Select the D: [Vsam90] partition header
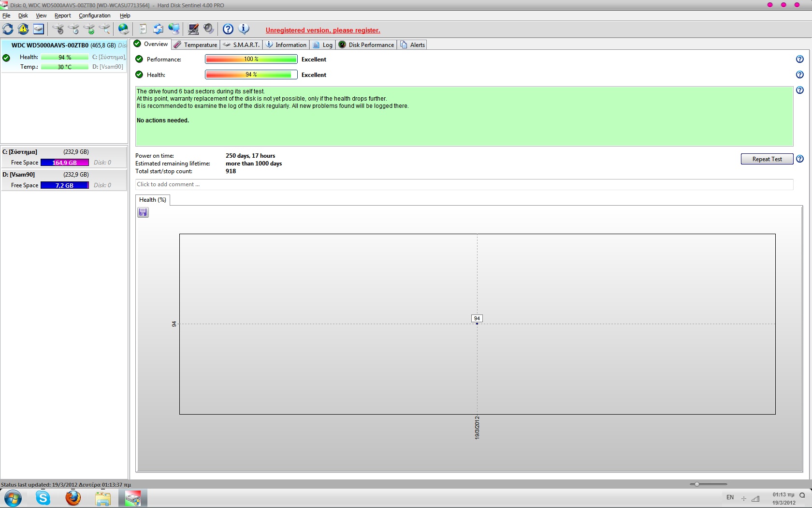 click(x=64, y=175)
